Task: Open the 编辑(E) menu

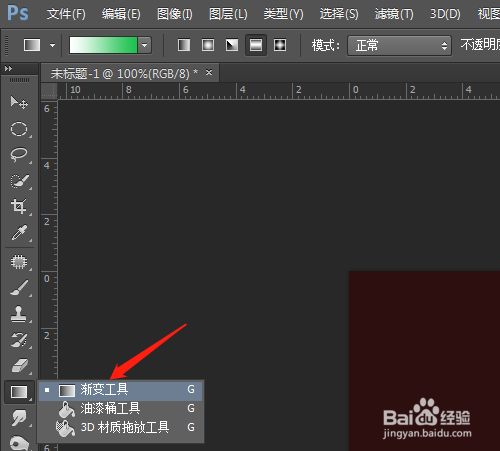Action: coord(121,14)
